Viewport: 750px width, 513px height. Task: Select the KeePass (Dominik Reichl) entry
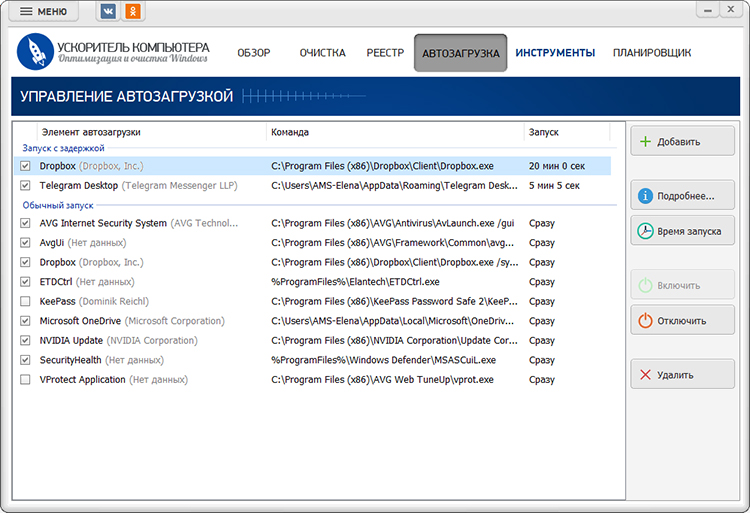[94, 302]
